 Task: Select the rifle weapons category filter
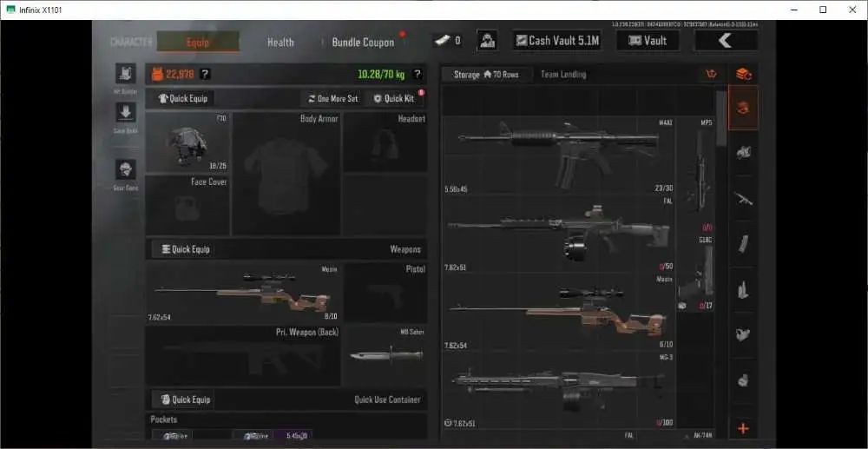tap(743, 198)
